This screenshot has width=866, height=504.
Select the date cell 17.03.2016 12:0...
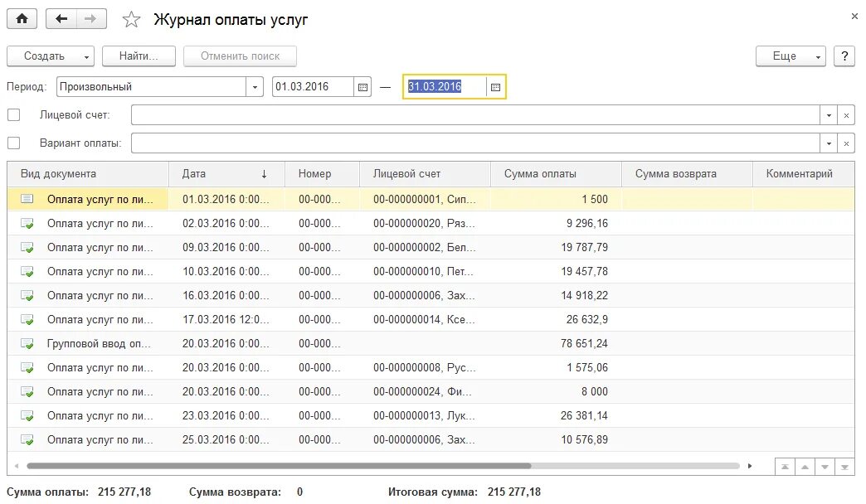click(x=226, y=320)
